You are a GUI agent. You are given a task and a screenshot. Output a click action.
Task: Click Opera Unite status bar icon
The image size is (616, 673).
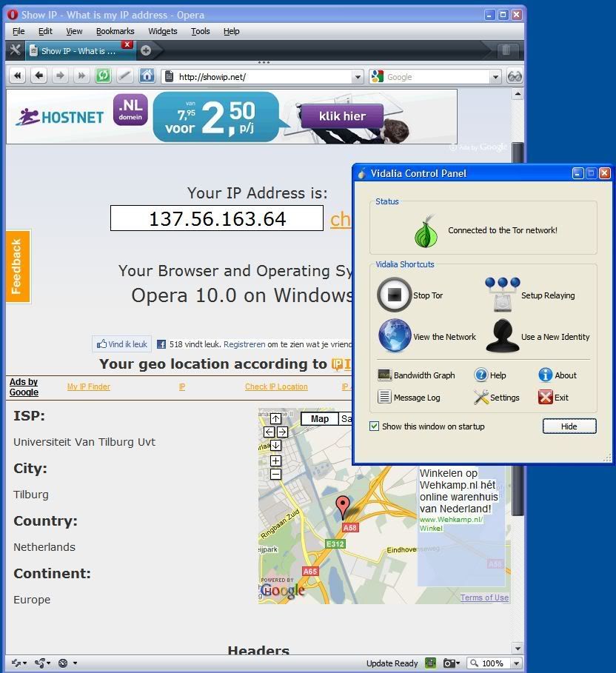(42, 663)
